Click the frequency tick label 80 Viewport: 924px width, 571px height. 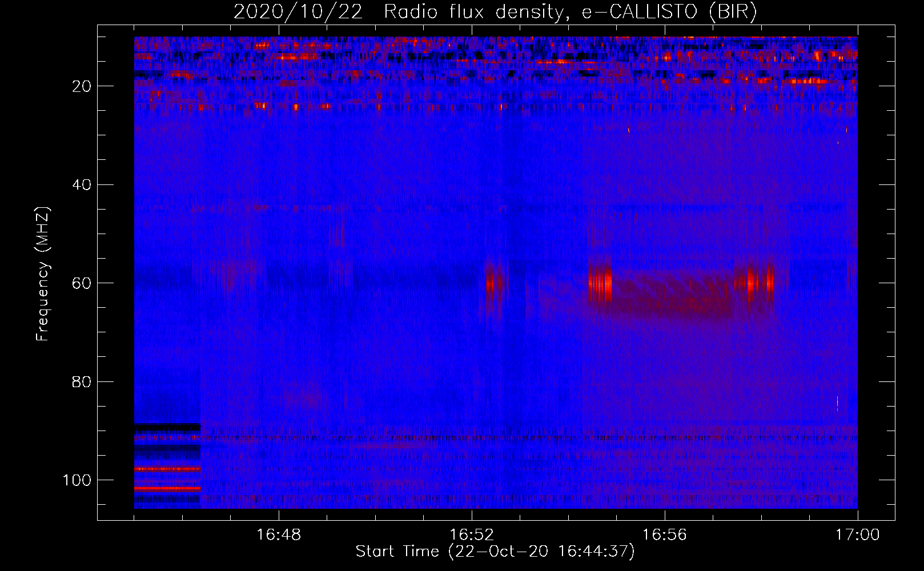[x=82, y=381]
